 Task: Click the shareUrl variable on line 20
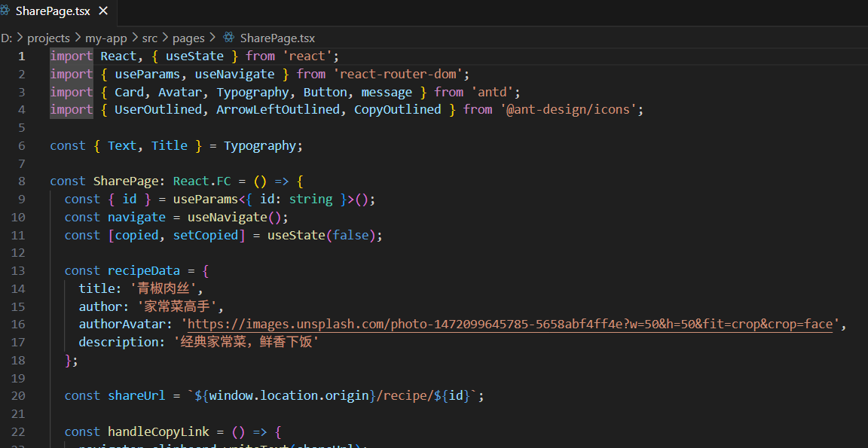pyautogui.click(x=136, y=395)
